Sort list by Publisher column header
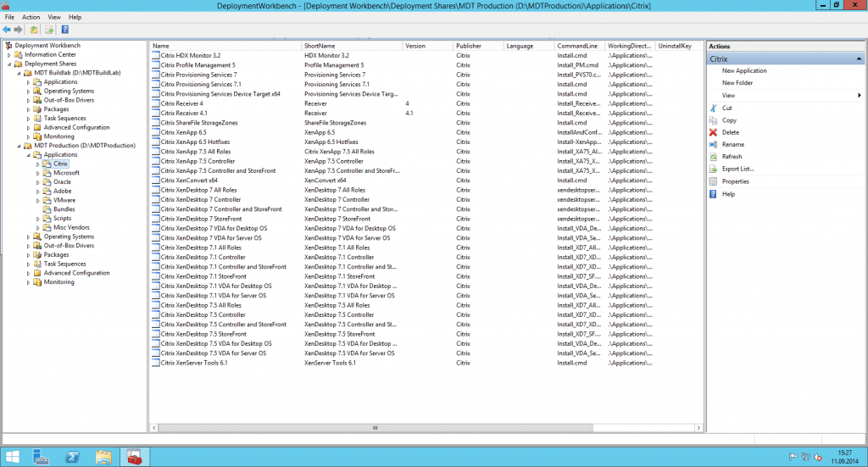The width and height of the screenshot is (868, 467). coord(468,46)
